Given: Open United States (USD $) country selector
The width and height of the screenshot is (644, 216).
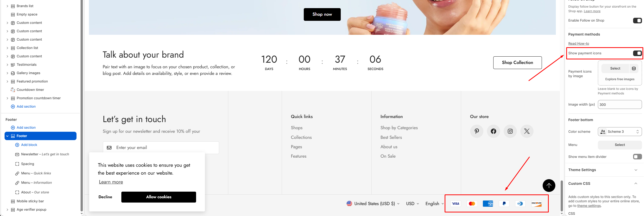Looking at the screenshot, I should [x=373, y=204].
